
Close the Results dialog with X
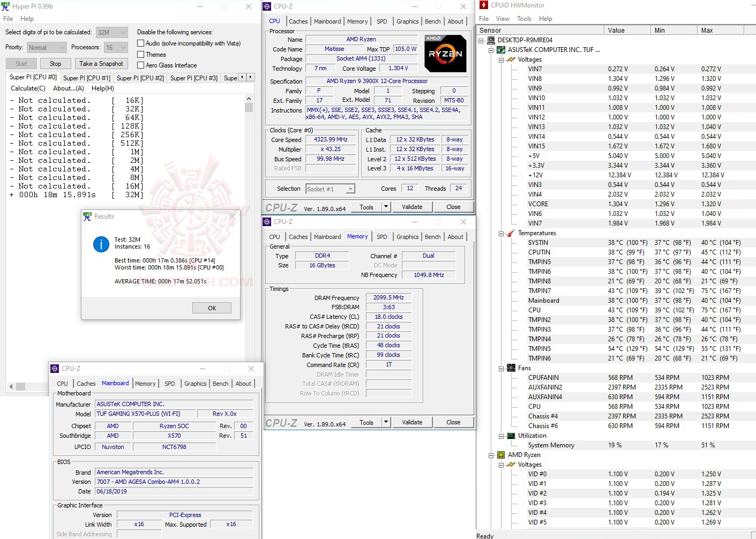(232, 216)
